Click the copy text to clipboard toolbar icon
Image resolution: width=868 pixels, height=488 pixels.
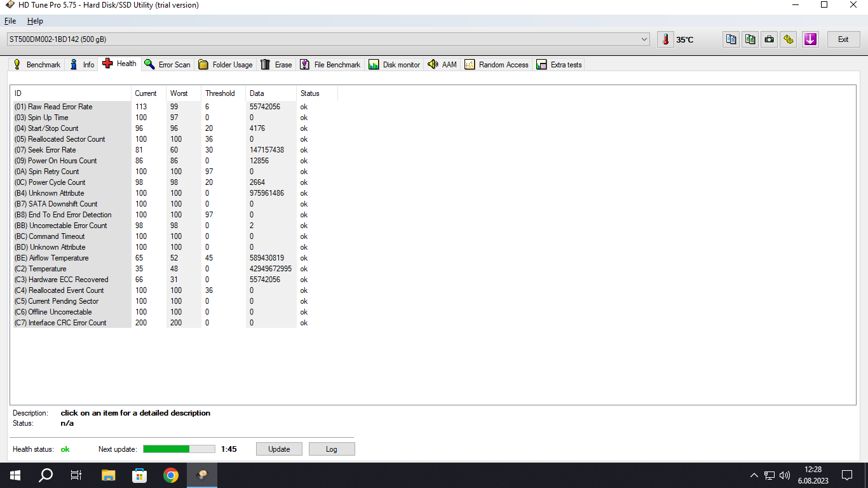731,39
